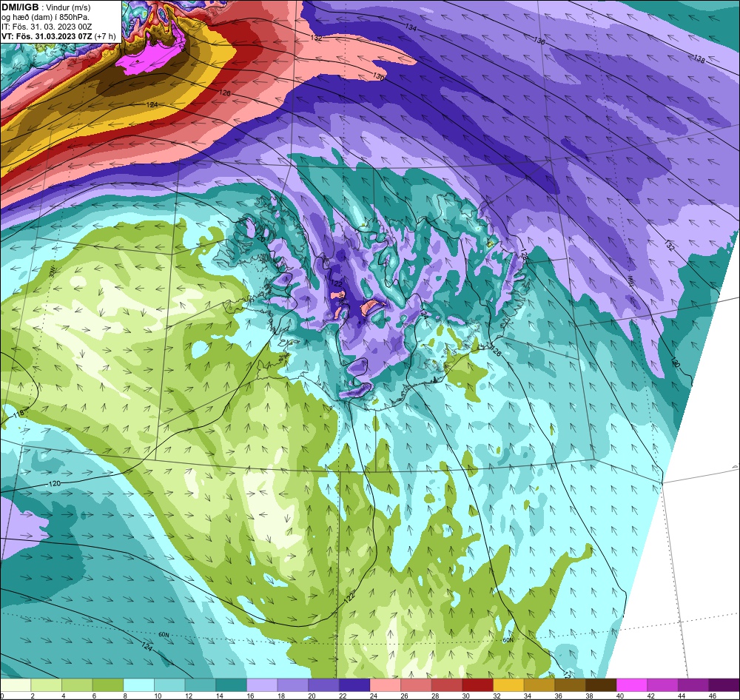Click legend scale value '2'
The width and height of the screenshot is (740, 700).
coord(33,696)
